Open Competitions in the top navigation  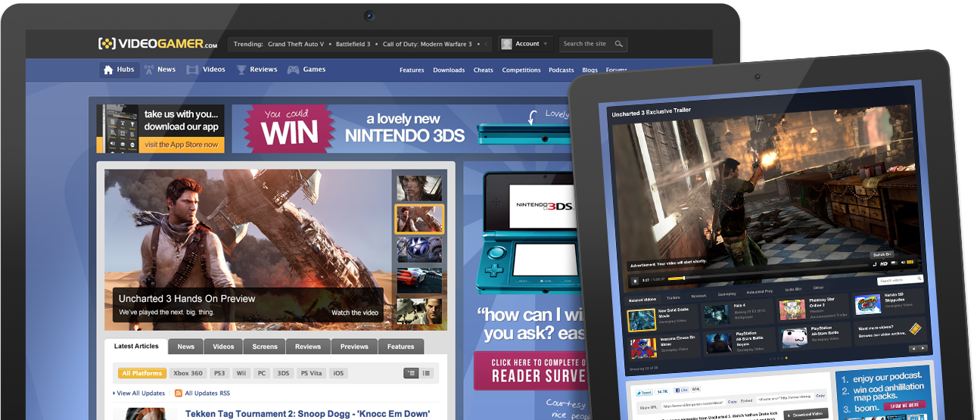pyautogui.click(x=521, y=70)
